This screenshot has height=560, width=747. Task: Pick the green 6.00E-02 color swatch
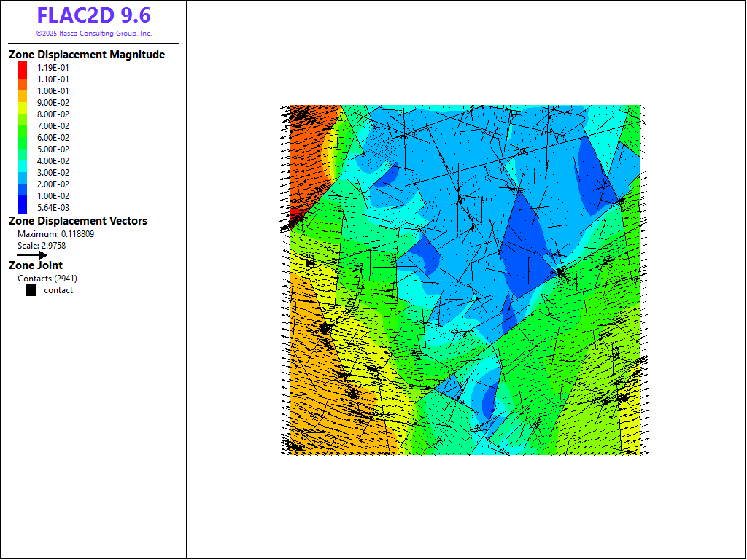click(23, 137)
